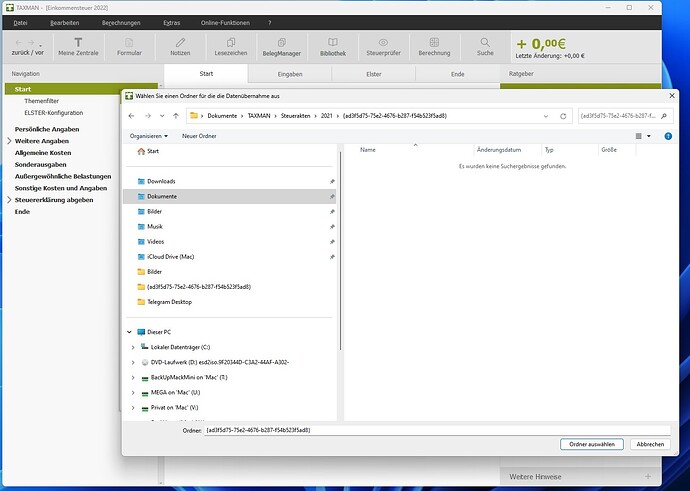Open ELSTER-Konfiguration in navigation
Image resolution: width=690 pixels, height=491 pixels.
54,113
